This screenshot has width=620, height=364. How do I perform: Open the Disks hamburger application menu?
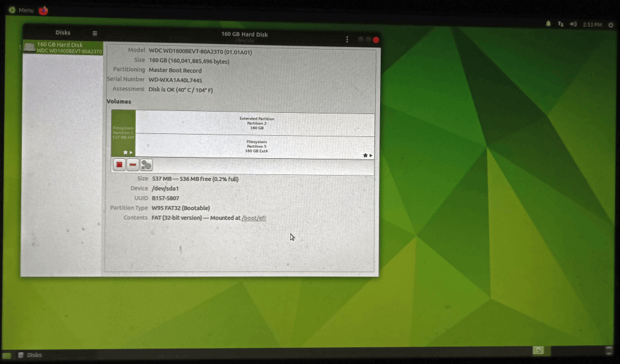(95, 33)
